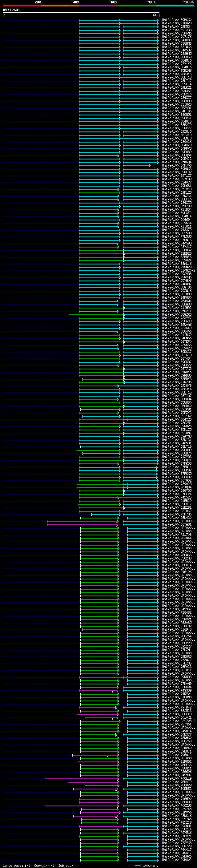Click hit label UniRef100_O04362
This screenshot has height=868, width=197.
(x=177, y=91)
